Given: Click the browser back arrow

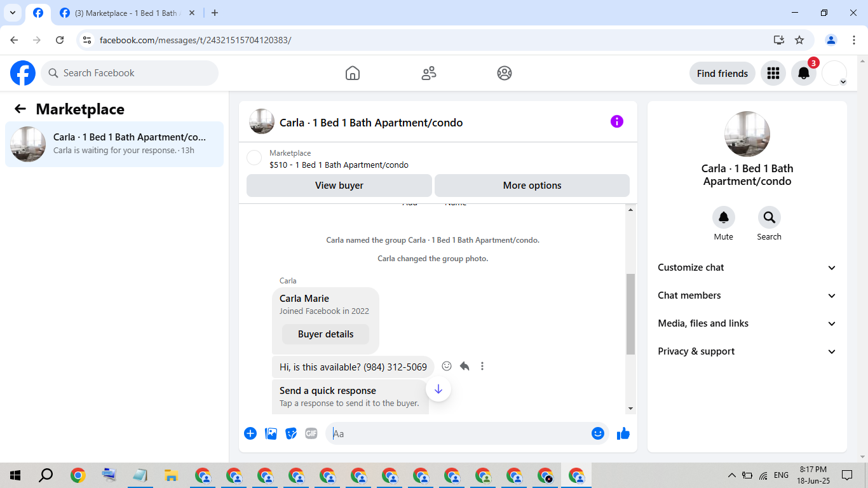Looking at the screenshot, I should pyautogui.click(x=14, y=40).
